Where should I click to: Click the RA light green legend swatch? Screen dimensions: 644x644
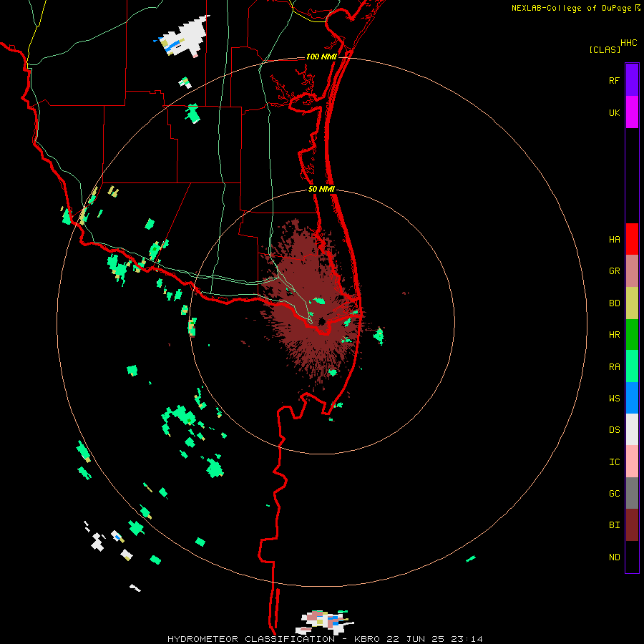[x=632, y=366]
